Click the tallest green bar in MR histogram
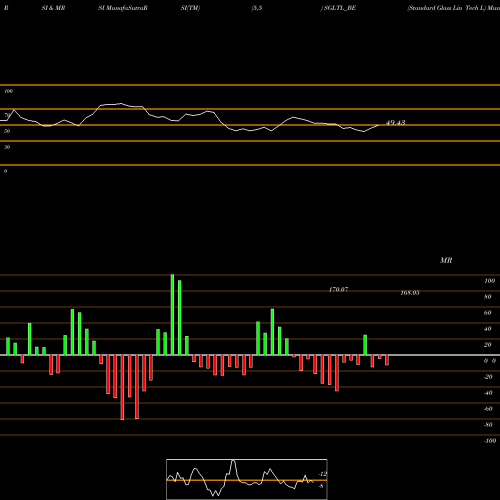The width and height of the screenshot is (500, 500). 172,315
